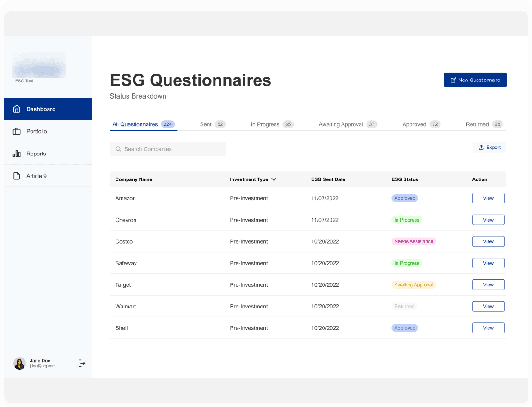Switch to the Returned tab
The height and width of the screenshot is (407, 532).
click(484, 124)
